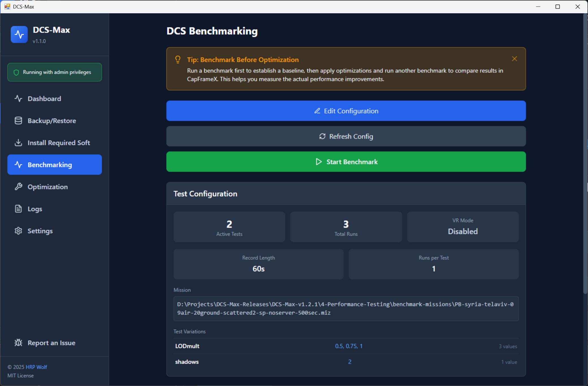
Task: Click the Settings gear icon
Action: 18,231
